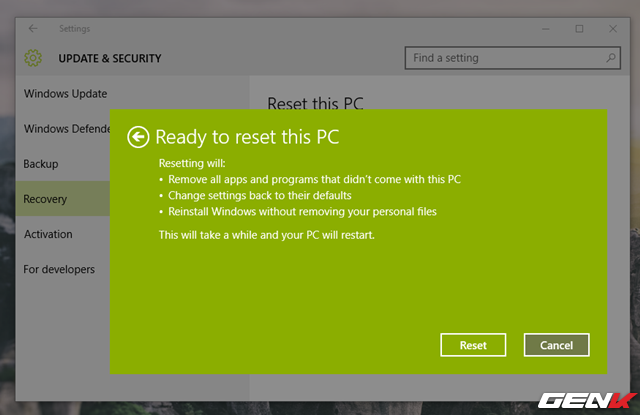Click the Settings title in window bar
The image size is (640, 415).
coord(74,29)
